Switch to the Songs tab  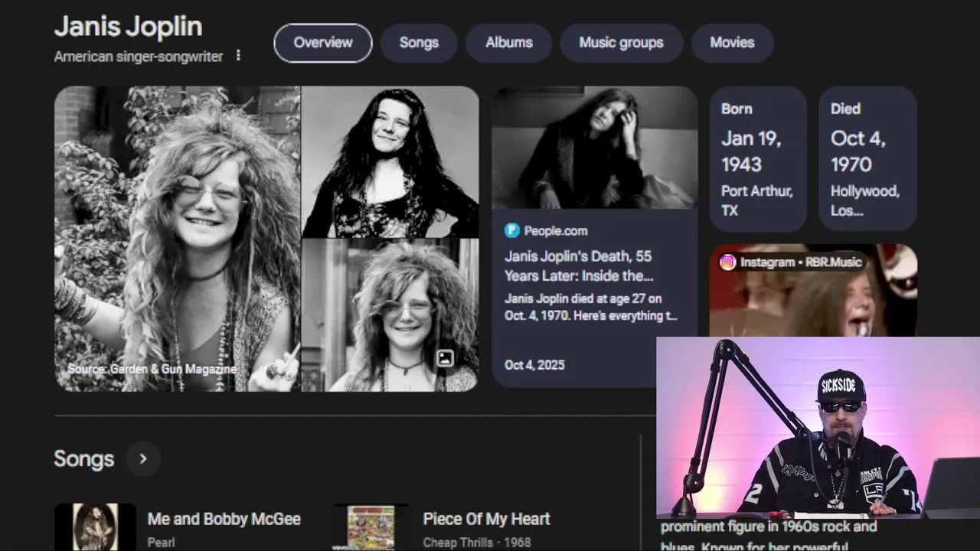click(x=419, y=43)
